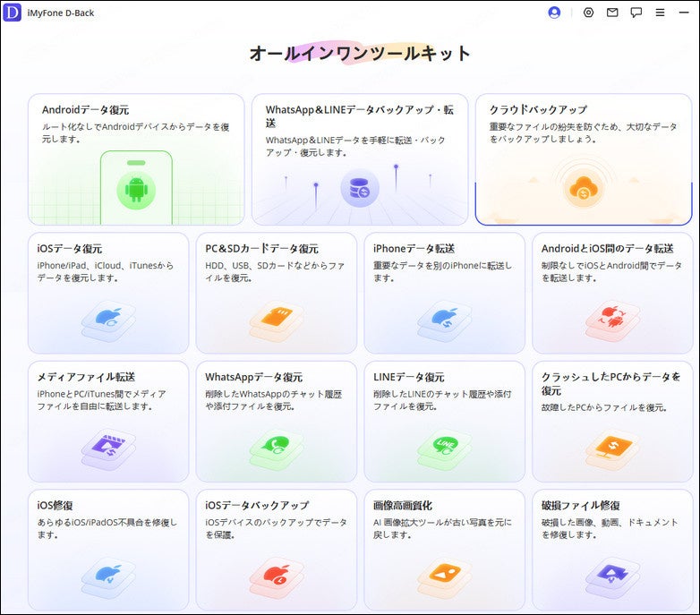
Task: Open the settings target icon in title bar
Action: click(x=588, y=13)
